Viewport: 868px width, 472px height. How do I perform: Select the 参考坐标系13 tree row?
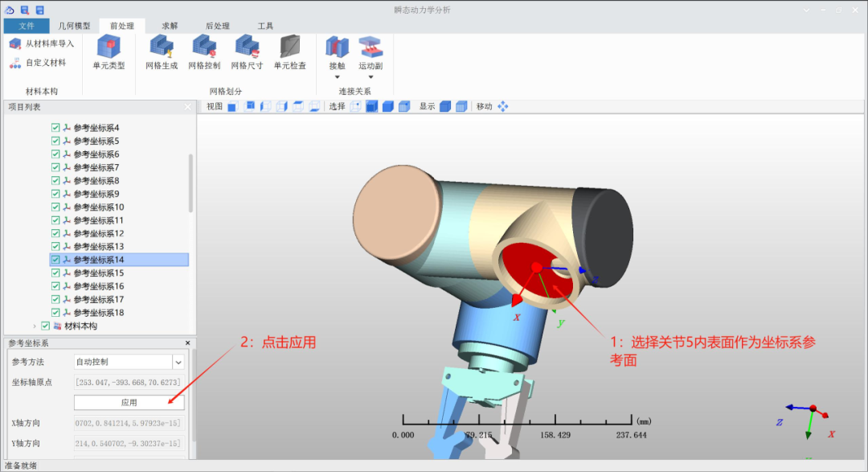click(119, 247)
